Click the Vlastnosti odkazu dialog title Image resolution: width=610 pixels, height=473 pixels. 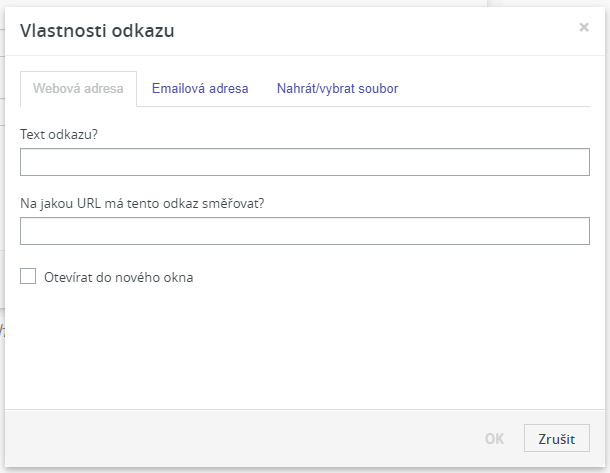click(97, 31)
